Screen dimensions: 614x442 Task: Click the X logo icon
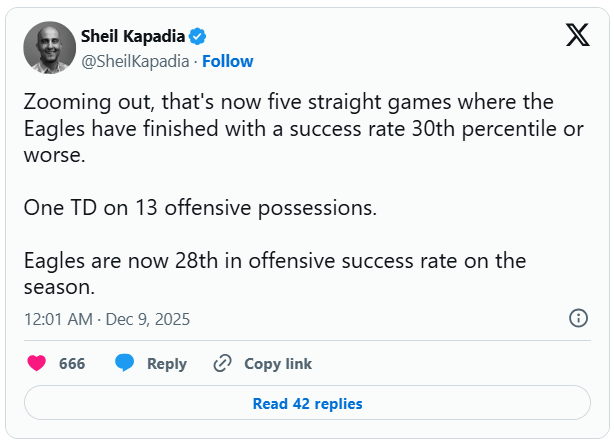click(577, 36)
